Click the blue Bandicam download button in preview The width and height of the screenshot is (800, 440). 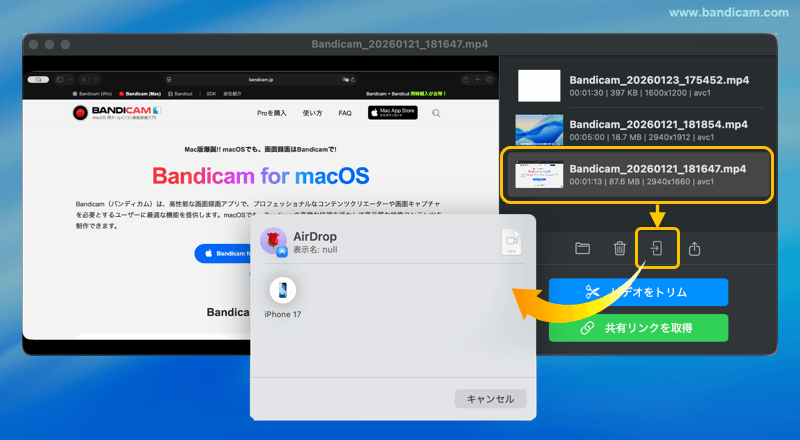(x=223, y=253)
